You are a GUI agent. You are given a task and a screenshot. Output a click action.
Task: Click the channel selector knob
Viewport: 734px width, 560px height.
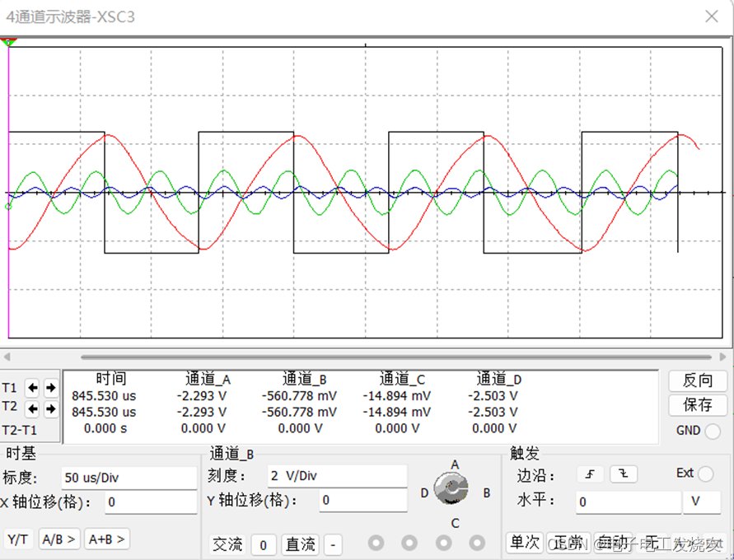click(x=451, y=489)
